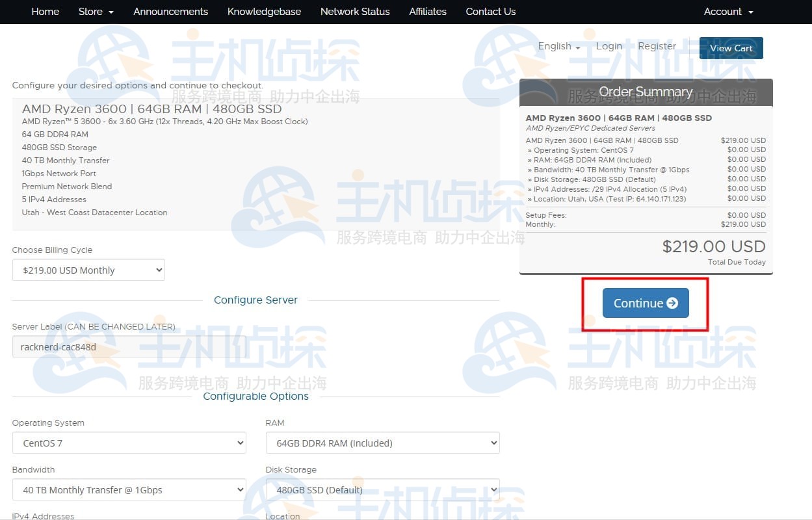
Task: Click the Login link
Action: click(609, 46)
